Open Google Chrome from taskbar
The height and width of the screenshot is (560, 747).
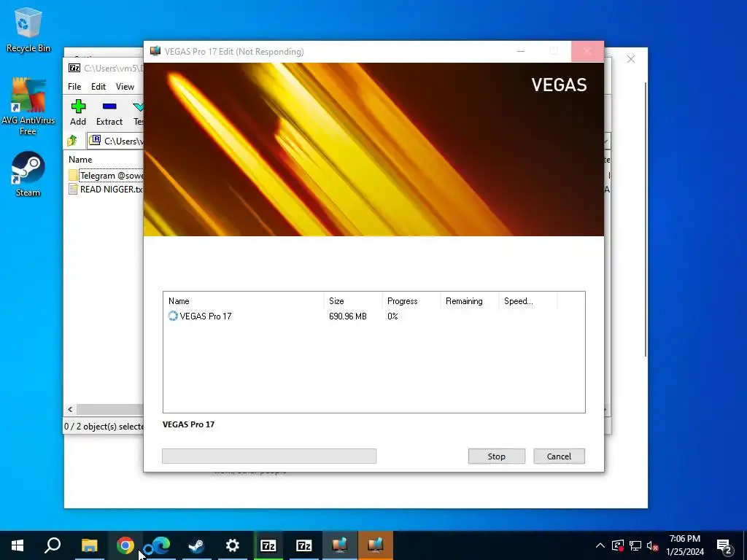tap(125, 545)
